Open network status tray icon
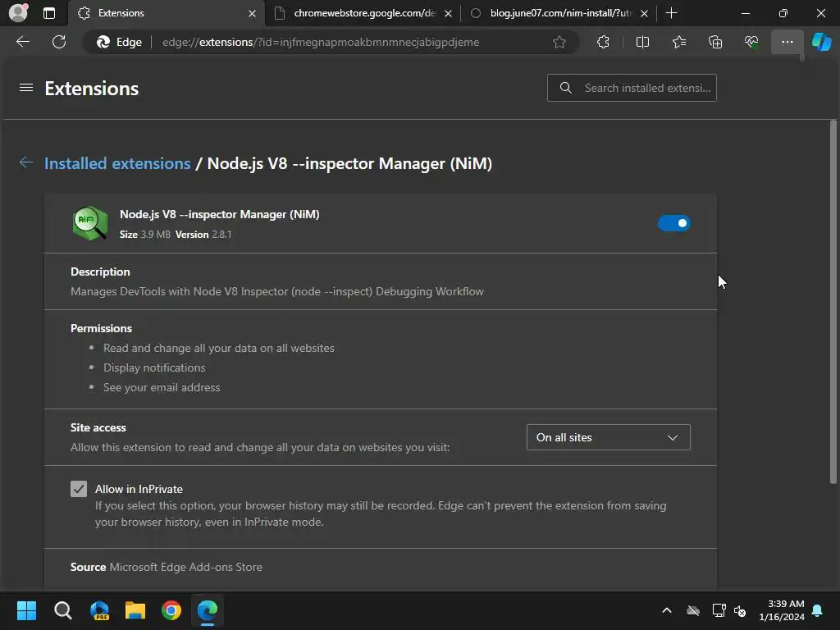The width and height of the screenshot is (840, 630). [x=719, y=610]
